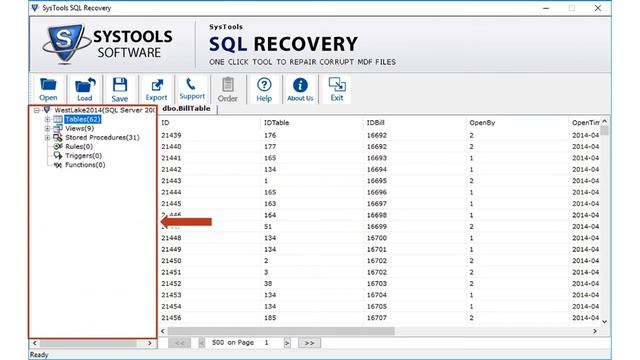The width and height of the screenshot is (640, 360).
Task: Click IDBill cell 16699
Action: [376, 227]
